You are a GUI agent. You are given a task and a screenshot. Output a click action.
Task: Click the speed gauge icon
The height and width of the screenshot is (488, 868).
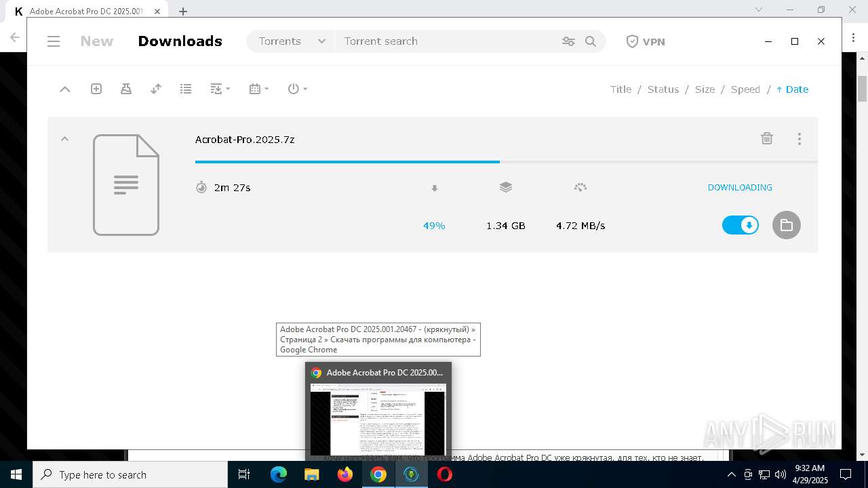[x=580, y=187]
